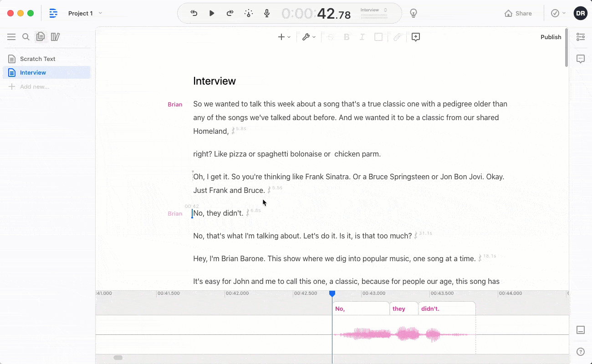Open the checkmark sync status dropdown
The height and width of the screenshot is (364, 592).
click(558, 13)
